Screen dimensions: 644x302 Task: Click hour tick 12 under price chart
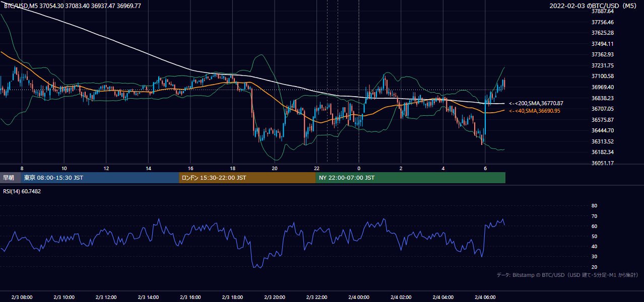106,168
